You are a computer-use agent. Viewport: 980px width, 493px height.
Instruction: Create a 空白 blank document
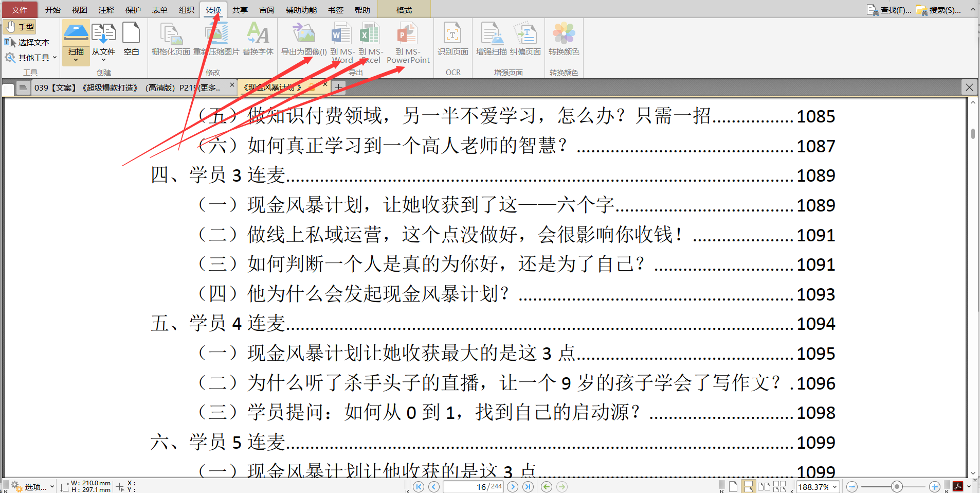click(x=131, y=39)
